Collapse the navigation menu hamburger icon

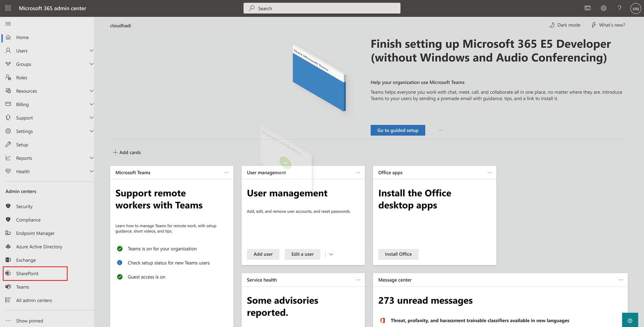pos(8,24)
